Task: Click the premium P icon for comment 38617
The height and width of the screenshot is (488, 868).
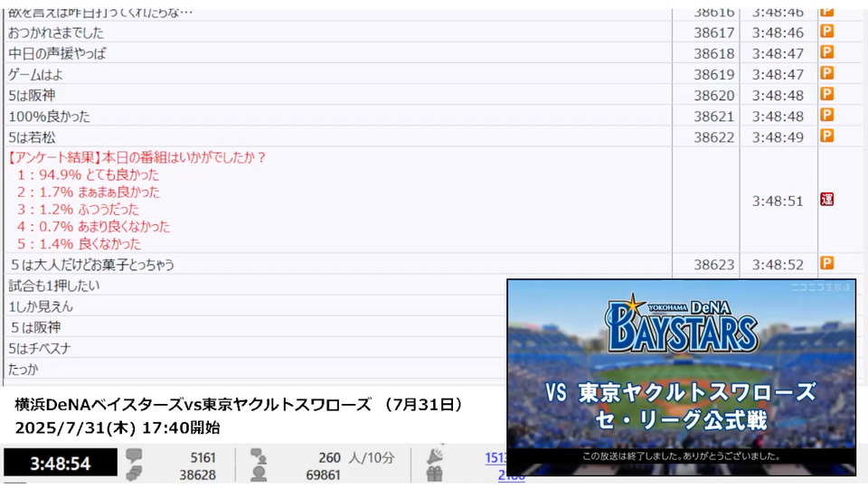Action: point(826,32)
